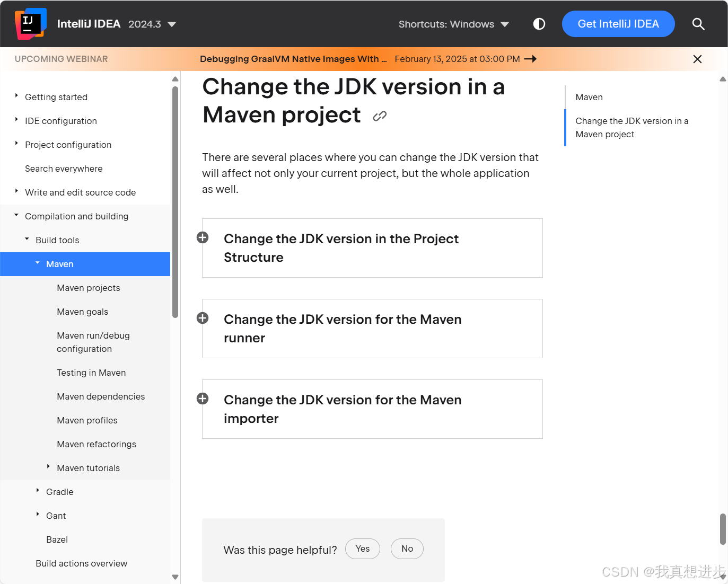The image size is (728, 584).
Task: Expand Change the JDK version in Project Structure heading
Action: click(x=341, y=248)
